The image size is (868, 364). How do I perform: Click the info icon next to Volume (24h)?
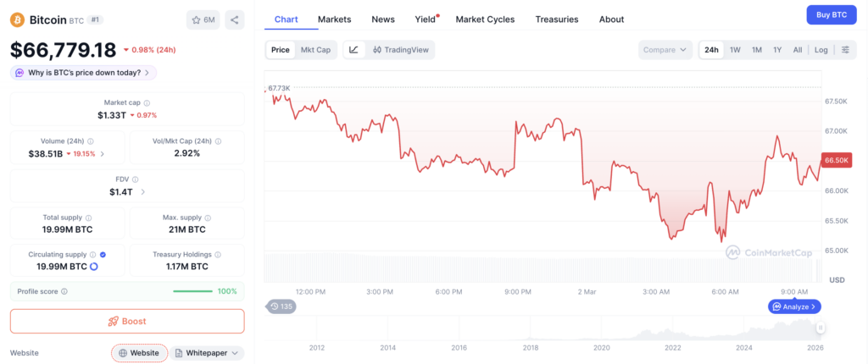[x=90, y=141]
